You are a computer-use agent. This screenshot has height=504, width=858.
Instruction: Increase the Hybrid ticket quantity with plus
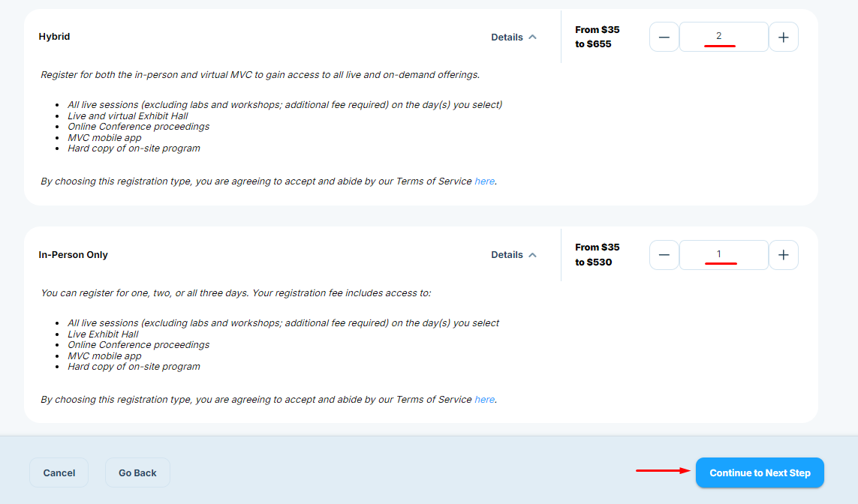tap(784, 37)
